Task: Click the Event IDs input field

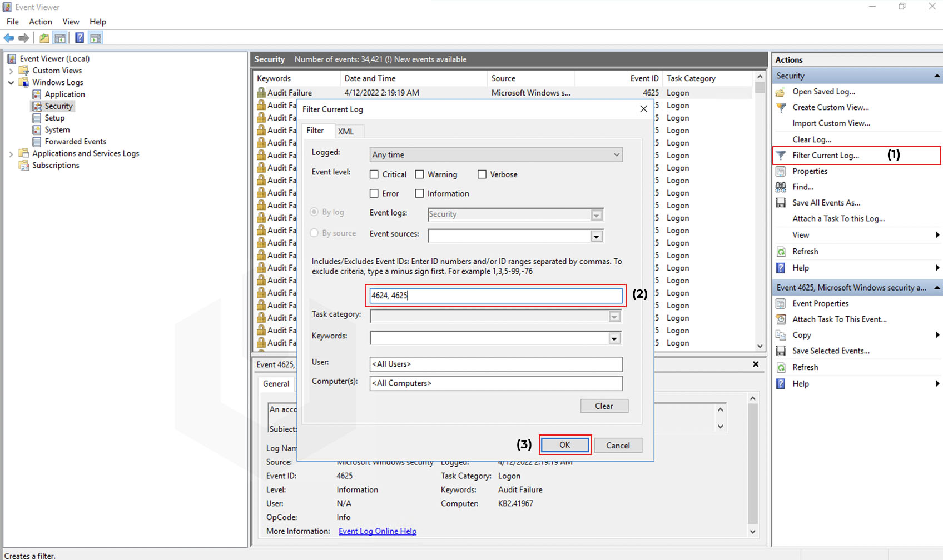Action: click(496, 296)
